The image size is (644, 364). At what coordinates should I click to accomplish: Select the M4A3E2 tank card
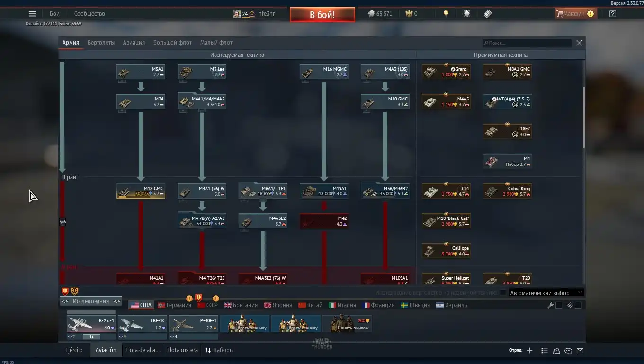(263, 221)
